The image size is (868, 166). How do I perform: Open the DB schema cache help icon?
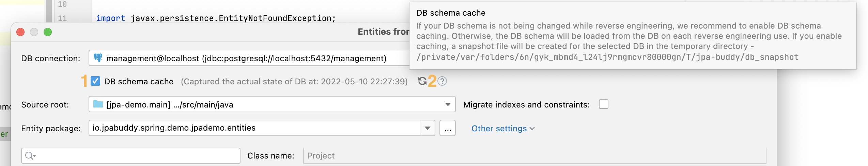[x=442, y=81]
